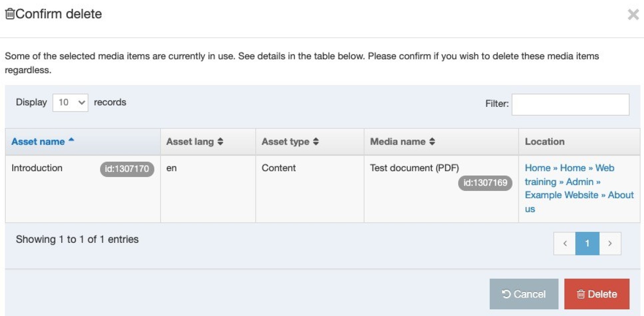
Task: Open the Display records count dropdown
Action: [70, 102]
